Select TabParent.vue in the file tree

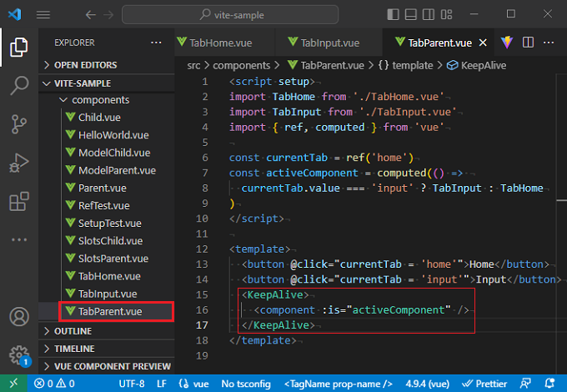click(x=107, y=311)
